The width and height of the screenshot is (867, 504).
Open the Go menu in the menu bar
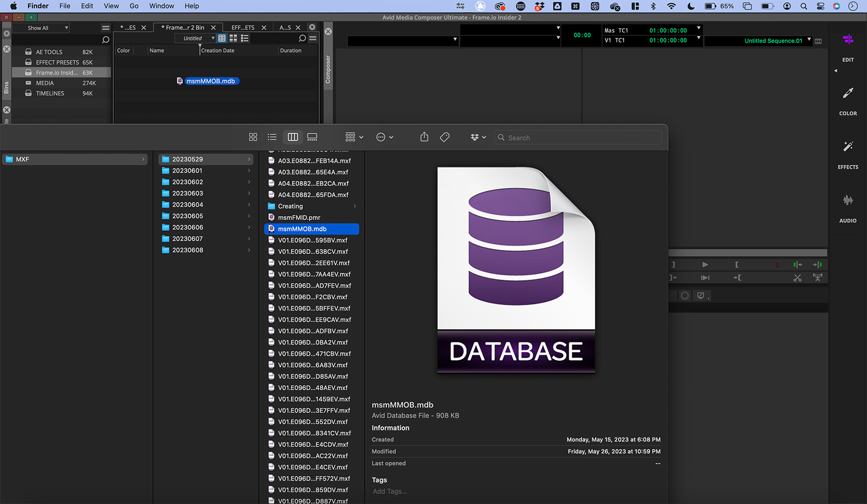[134, 6]
